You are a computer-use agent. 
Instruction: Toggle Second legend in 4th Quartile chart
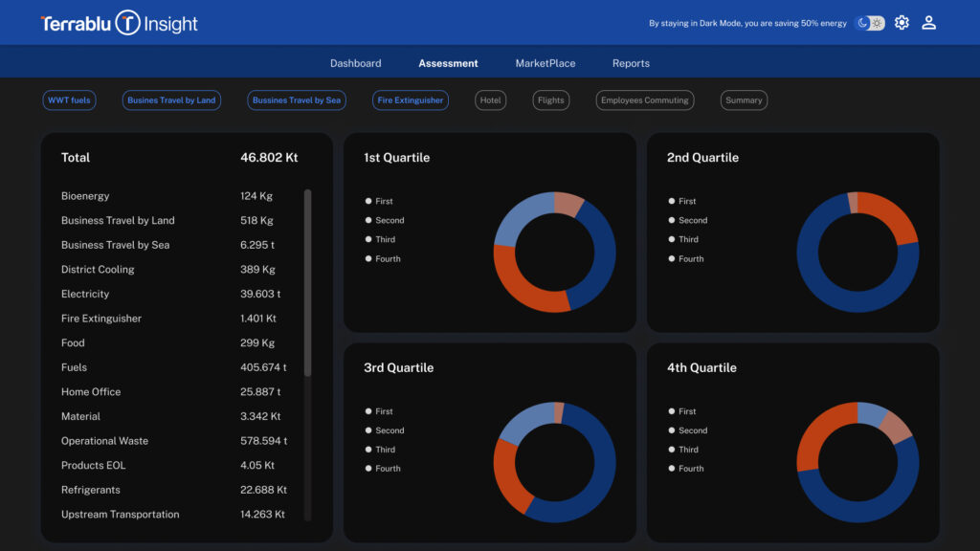pos(692,430)
